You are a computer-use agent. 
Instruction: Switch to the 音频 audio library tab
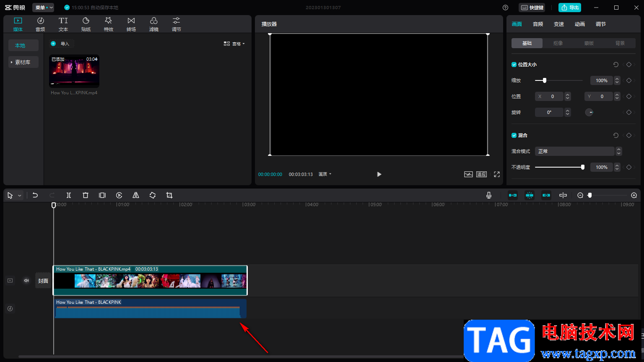(41, 24)
